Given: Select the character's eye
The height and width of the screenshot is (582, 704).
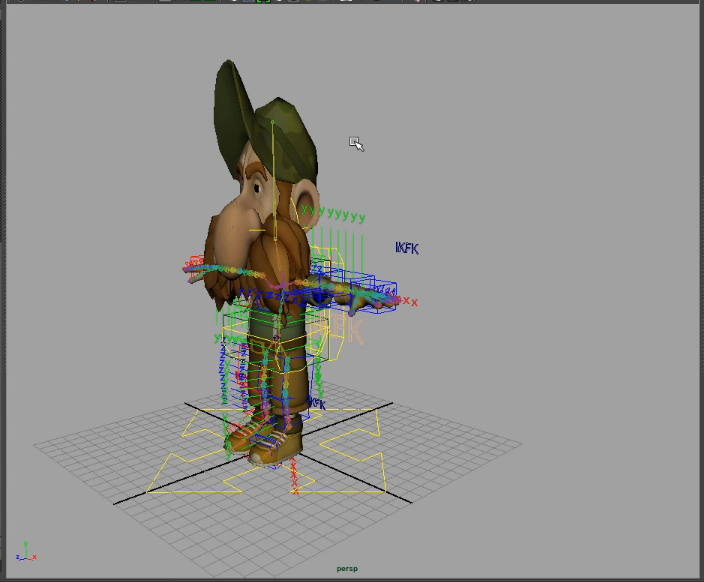Looking at the screenshot, I should [256, 188].
